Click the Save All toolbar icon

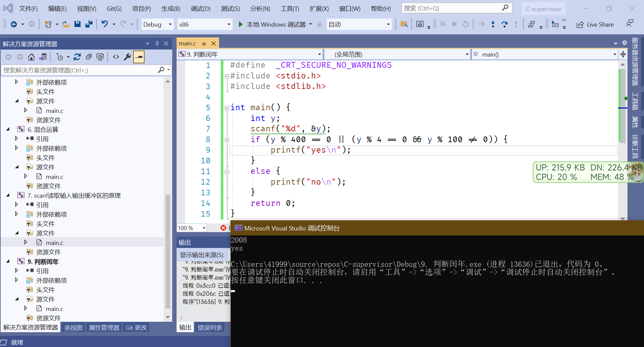89,24
